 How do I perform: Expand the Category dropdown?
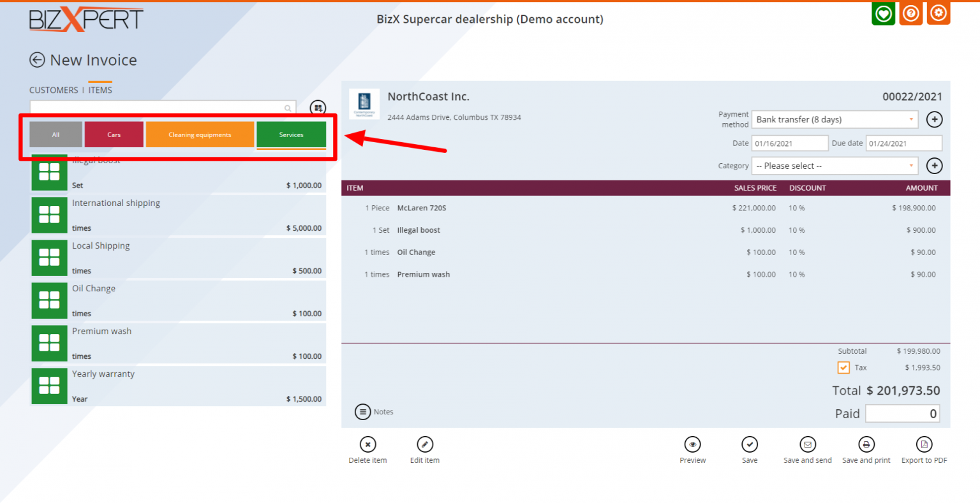click(x=835, y=166)
